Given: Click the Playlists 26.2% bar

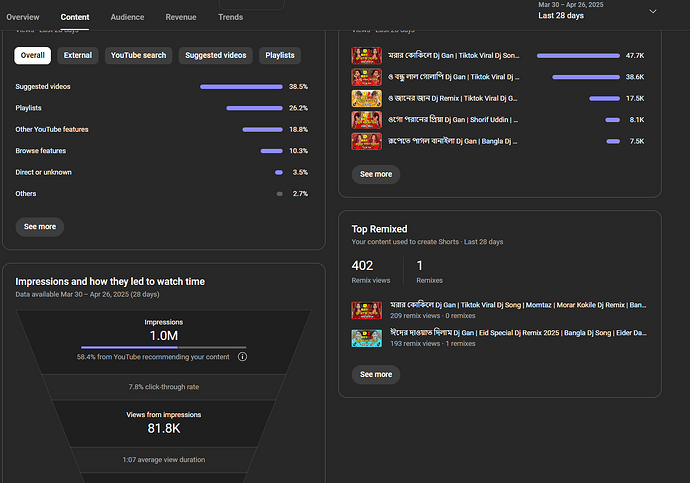Looking at the screenshot, I should pyautogui.click(x=254, y=108).
